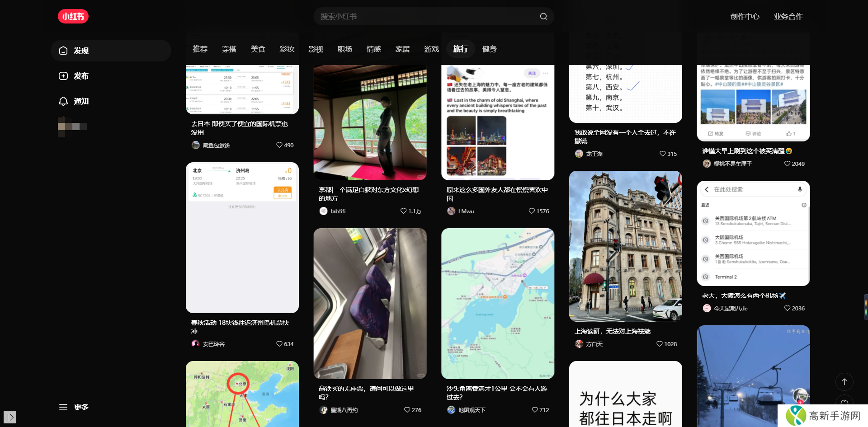Viewport: 868px width, 427px height.
Task: Toggle like on 大阪两个机场 post
Action: [787, 308]
